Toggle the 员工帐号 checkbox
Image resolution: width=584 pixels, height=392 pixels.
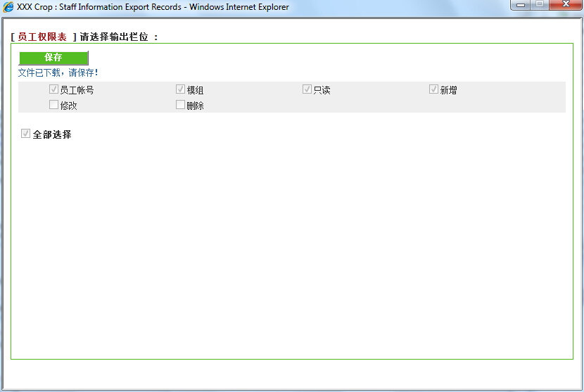[x=53, y=89]
